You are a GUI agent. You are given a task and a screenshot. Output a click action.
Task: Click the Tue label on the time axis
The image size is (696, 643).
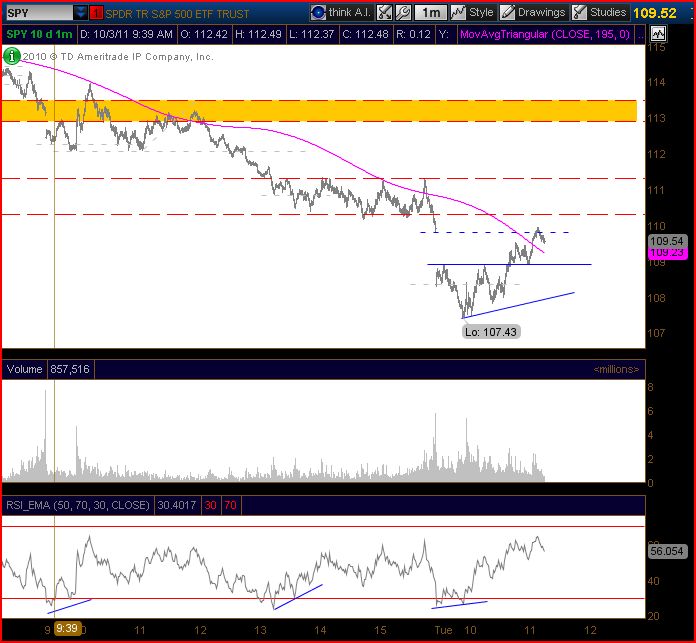coord(443,630)
